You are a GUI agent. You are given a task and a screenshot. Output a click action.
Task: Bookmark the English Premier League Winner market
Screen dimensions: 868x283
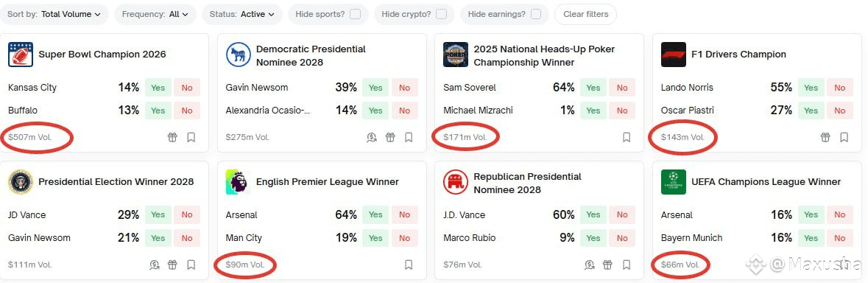click(x=409, y=265)
